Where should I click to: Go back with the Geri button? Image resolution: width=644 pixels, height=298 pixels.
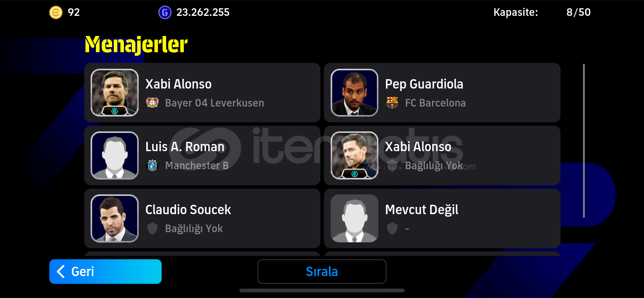point(105,271)
